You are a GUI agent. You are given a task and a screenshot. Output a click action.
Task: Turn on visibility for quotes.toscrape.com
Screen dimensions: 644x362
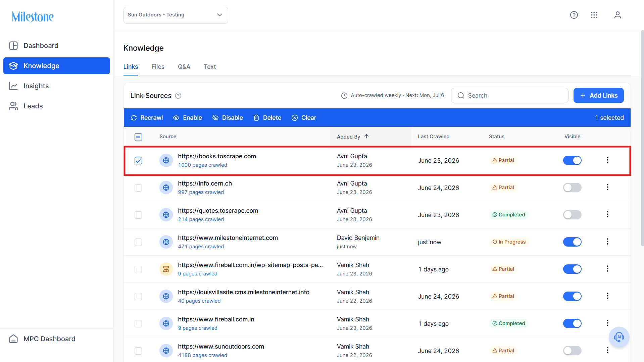tap(572, 215)
